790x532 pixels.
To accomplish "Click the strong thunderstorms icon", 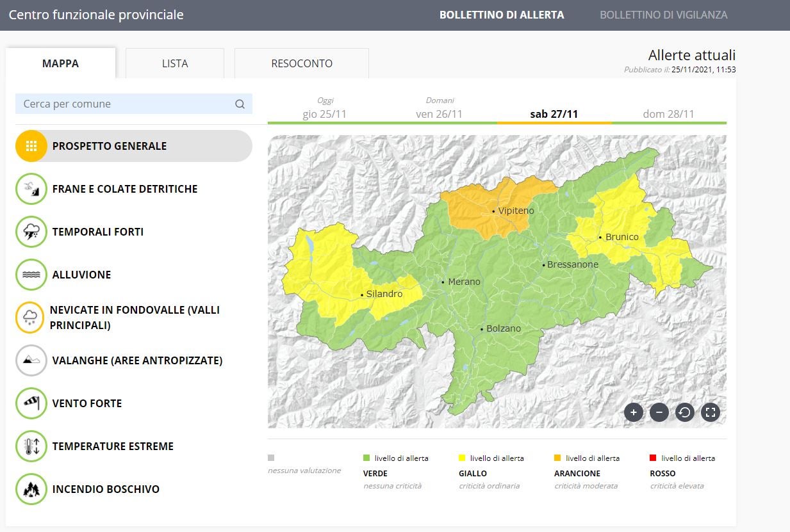I will 31,232.
